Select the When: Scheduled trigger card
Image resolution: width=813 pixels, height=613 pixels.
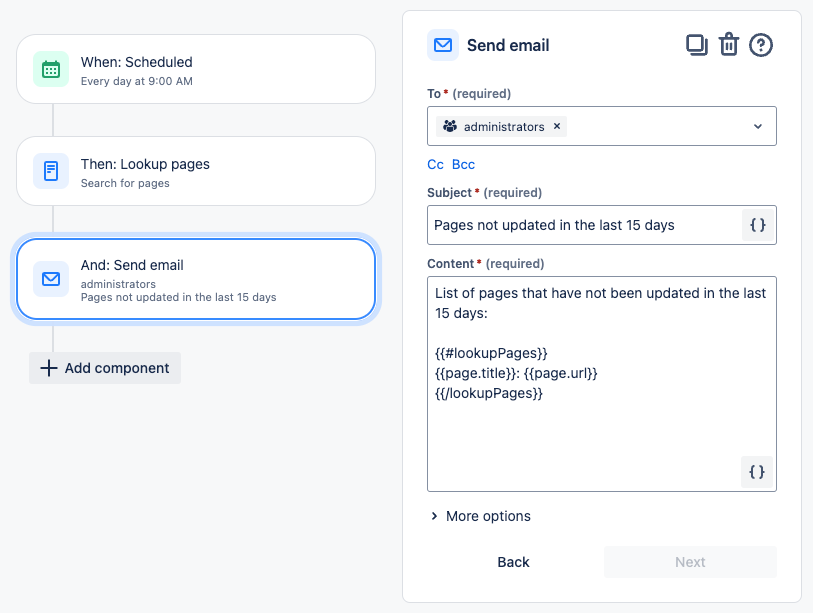coord(195,69)
